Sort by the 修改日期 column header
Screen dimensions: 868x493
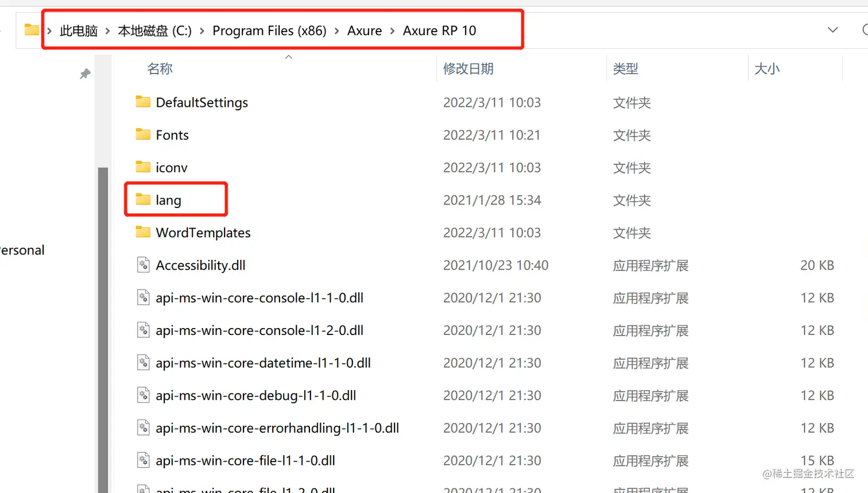(468, 69)
